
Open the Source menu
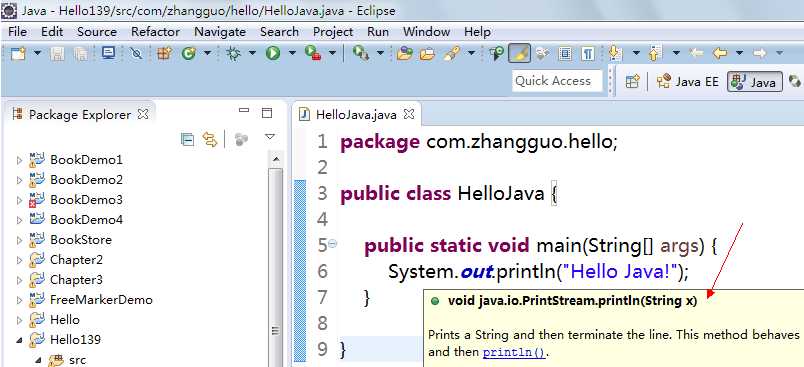pyautogui.click(x=97, y=32)
